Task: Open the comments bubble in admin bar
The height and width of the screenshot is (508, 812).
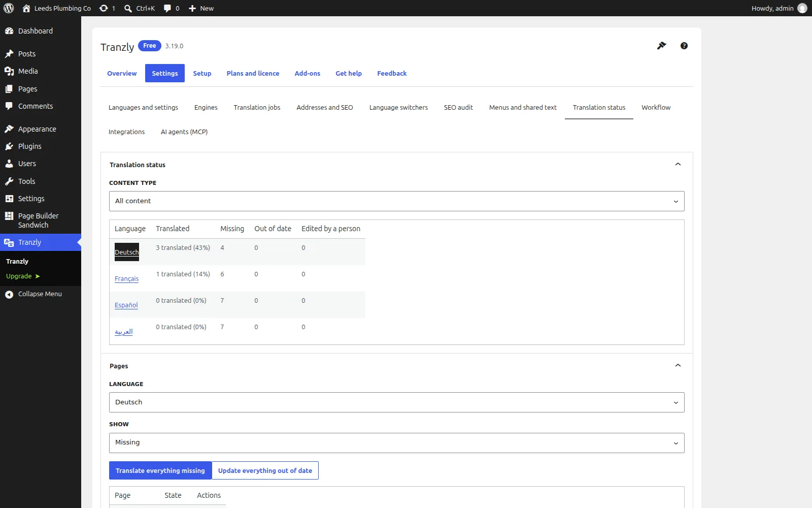Action: [167, 8]
